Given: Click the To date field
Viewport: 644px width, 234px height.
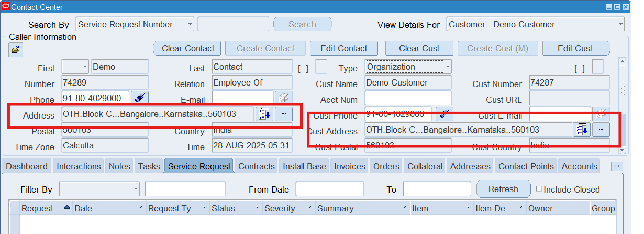Looking at the screenshot, I should pos(438,189).
